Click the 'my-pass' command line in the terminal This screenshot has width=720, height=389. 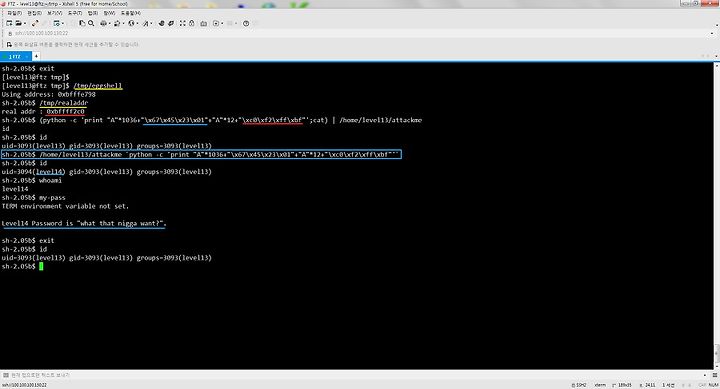[34, 197]
